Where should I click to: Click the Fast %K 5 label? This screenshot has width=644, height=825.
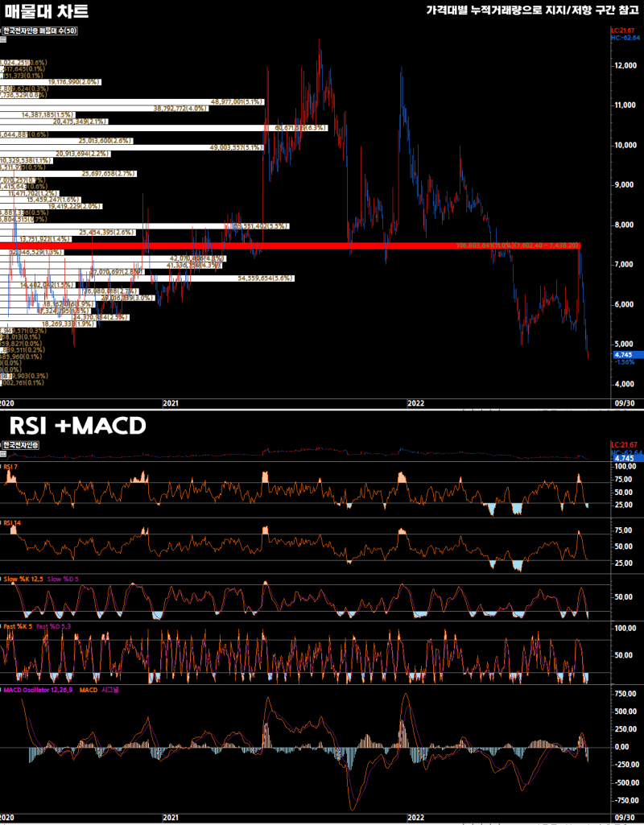coord(19,627)
